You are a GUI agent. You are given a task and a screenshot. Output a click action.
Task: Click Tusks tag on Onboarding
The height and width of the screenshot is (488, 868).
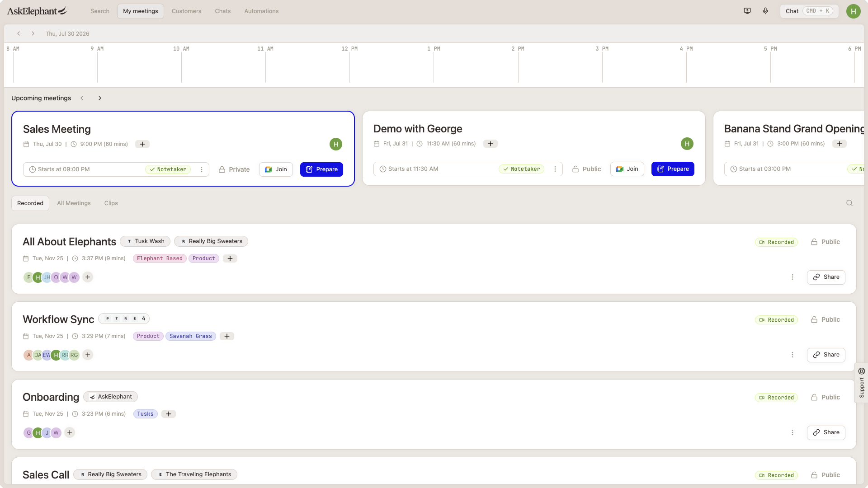(x=146, y=414)
